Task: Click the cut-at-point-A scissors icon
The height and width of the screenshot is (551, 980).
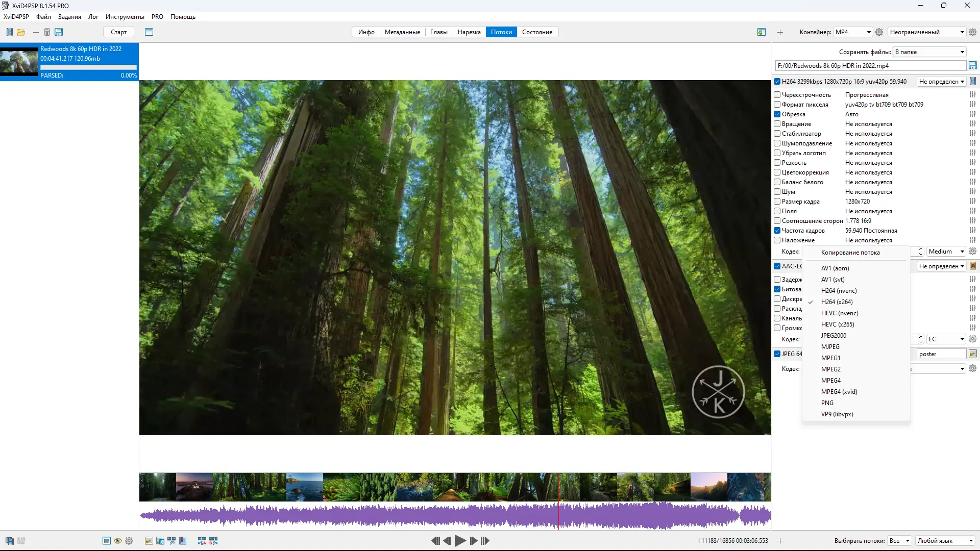Action: point(202,541)
